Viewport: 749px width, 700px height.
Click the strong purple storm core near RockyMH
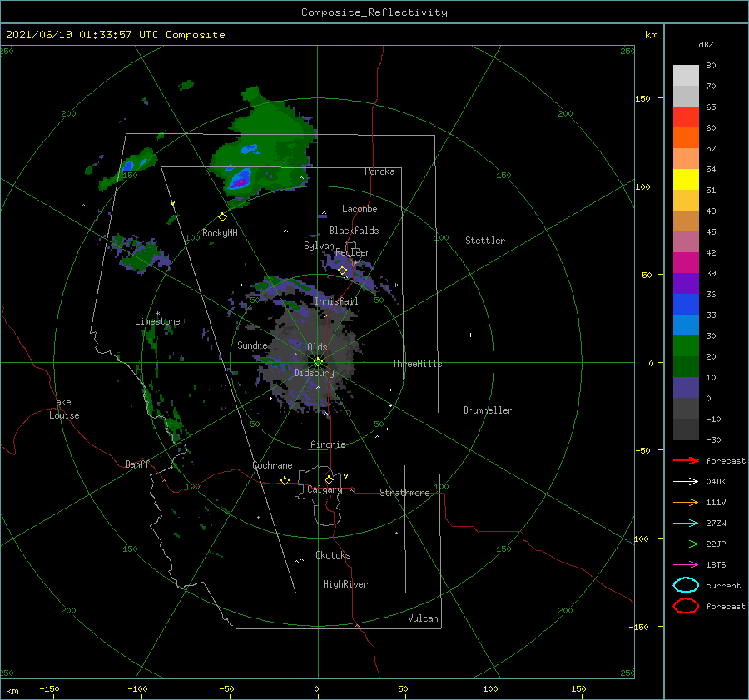pyautogui.click(x=241, y=181)
